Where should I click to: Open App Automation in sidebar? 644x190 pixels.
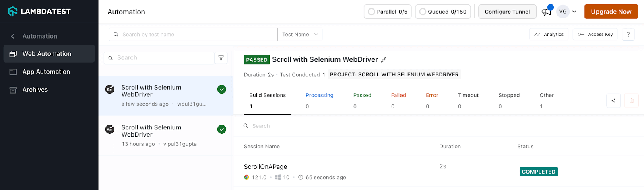pos(46,72)
